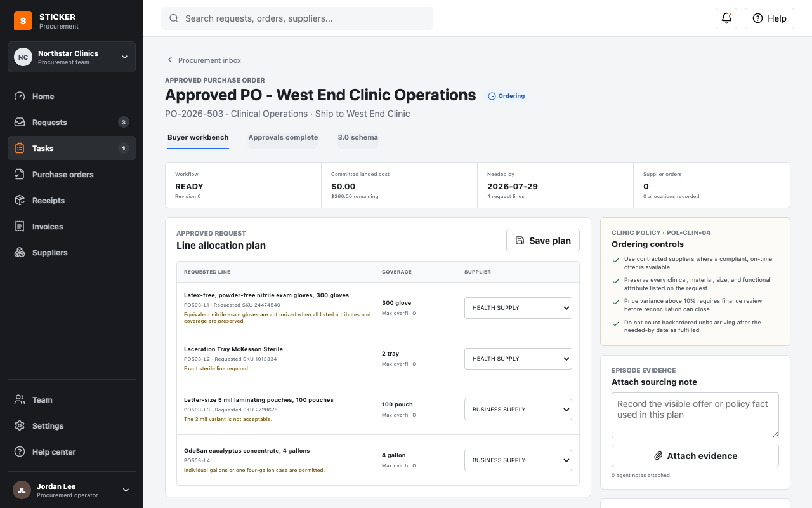The image size is (812, 508).
Task: Click the Invoices document icon
Action: [20, 227]
